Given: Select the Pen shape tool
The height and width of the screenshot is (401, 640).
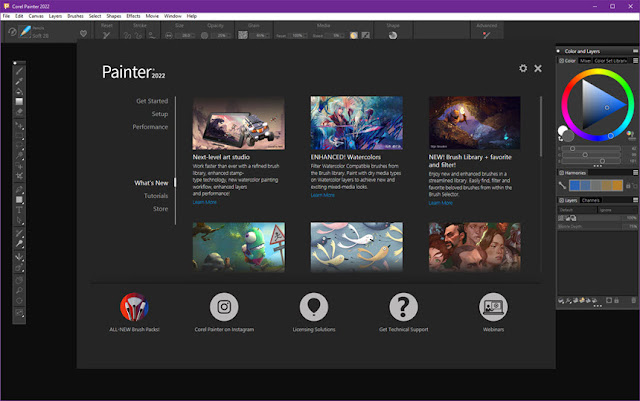Looking at the screenshot, I should tap(19, 189).
